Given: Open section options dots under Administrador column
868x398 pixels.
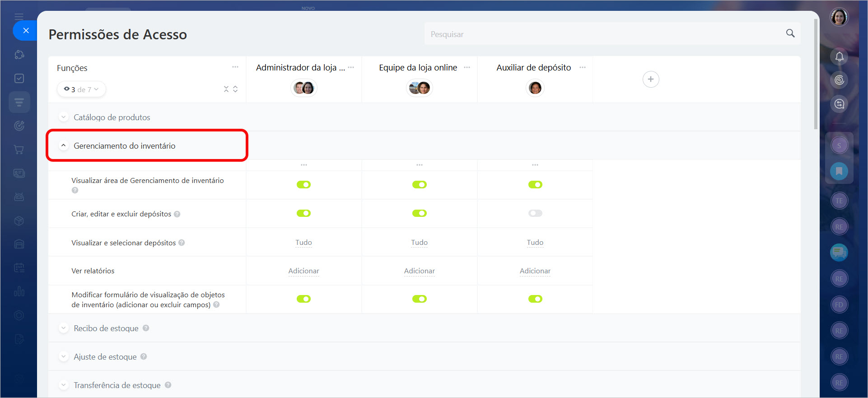Looking at the screenshot, I should (304, 165).
